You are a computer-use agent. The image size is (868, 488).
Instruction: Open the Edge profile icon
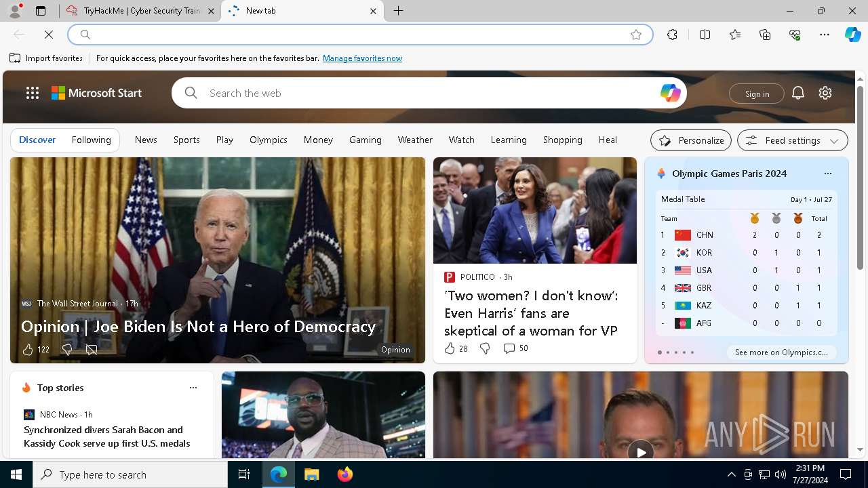15,11
